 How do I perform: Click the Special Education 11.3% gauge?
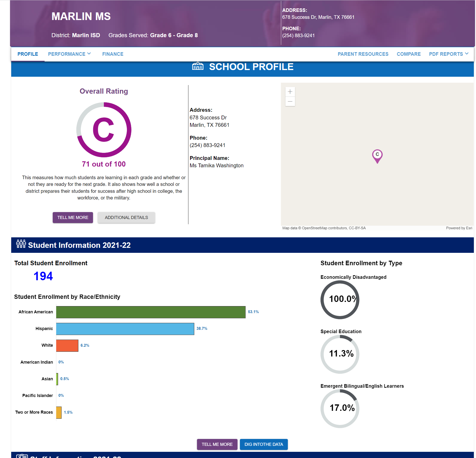(x=340, y=354)
